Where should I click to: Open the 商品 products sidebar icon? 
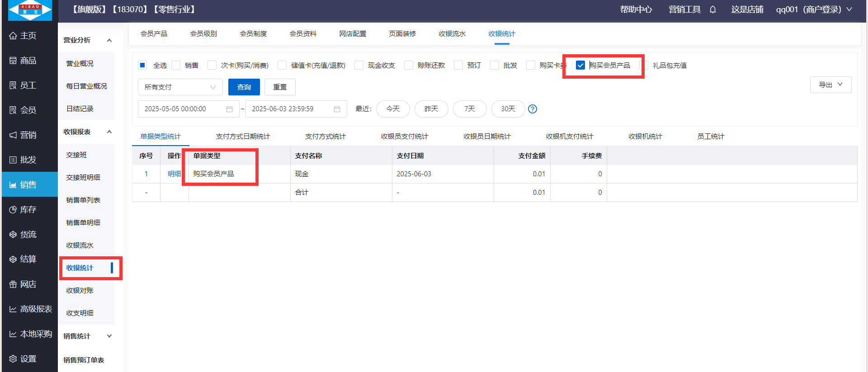pyautogui.click(x=13, y=61)
